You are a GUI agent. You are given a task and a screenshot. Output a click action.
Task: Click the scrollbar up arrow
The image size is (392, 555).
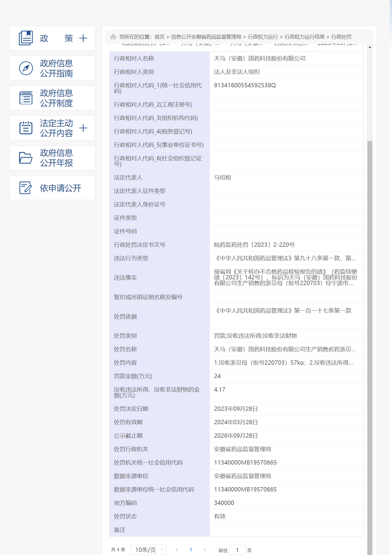(370, 47)
